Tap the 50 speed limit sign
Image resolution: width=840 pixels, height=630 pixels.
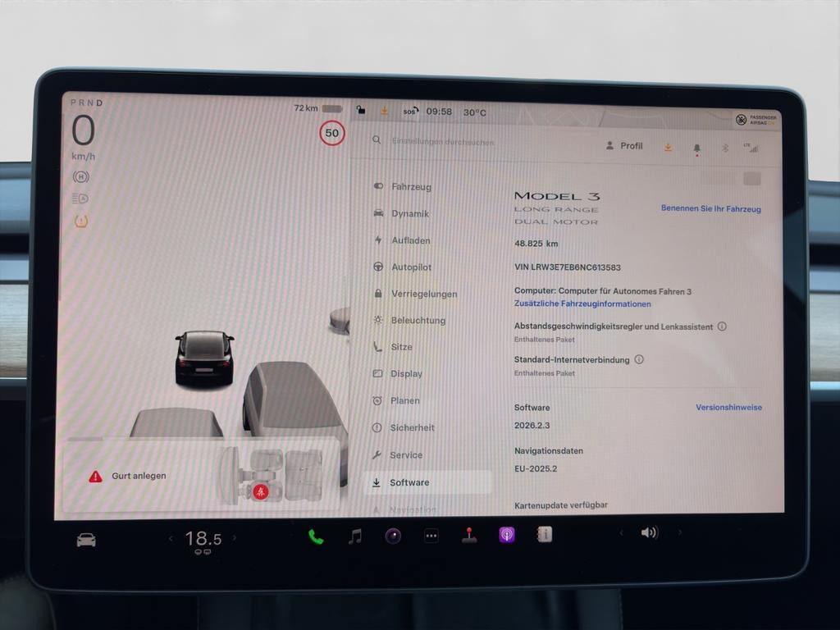332,133
